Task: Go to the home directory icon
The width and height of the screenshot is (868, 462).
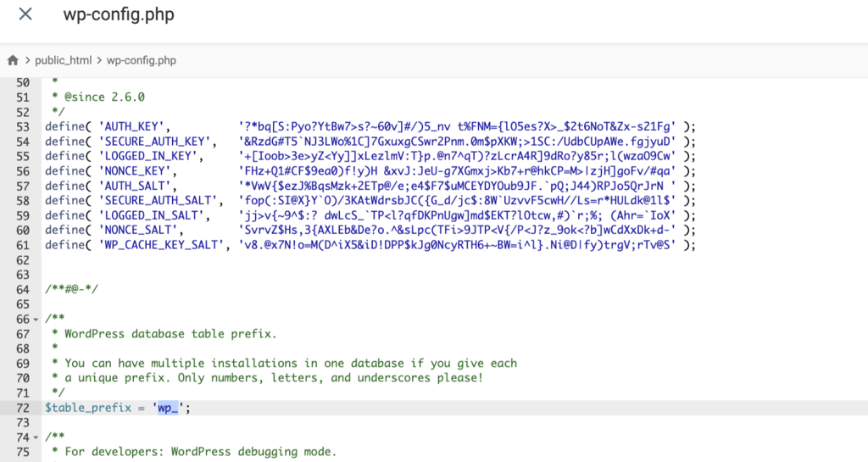Action: pos(13,61)
